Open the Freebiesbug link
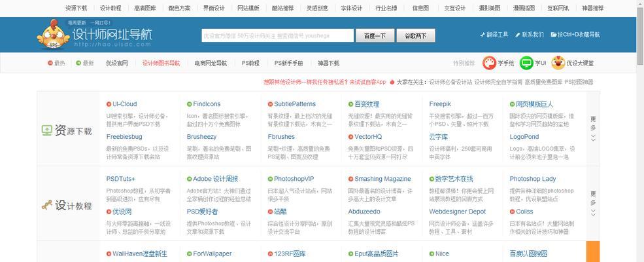The height and width of the screenshot is (262, 644). click(x=124, y=136)
